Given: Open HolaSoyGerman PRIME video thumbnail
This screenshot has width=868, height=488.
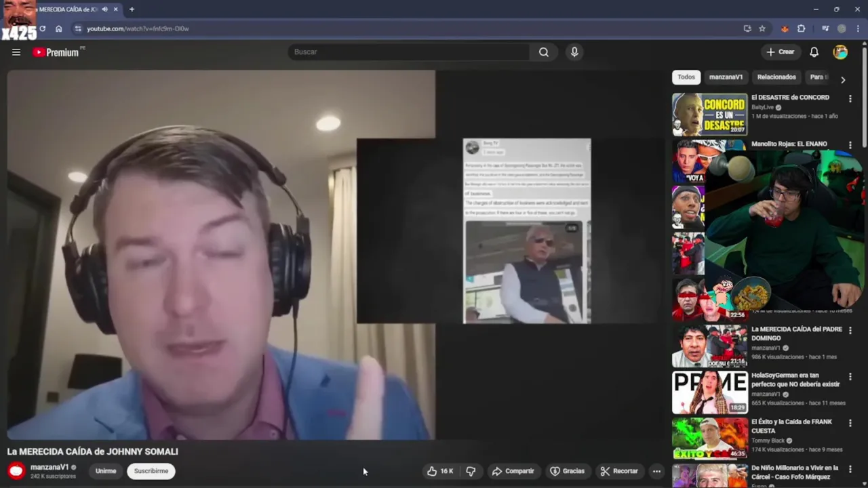Looking at the screenshot, I should [x=709, y=392].
